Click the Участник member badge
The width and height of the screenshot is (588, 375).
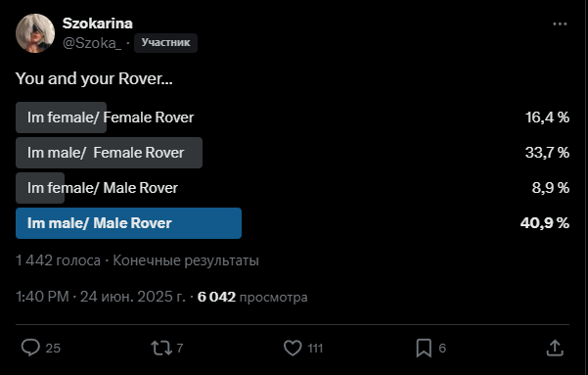[165, 43]
